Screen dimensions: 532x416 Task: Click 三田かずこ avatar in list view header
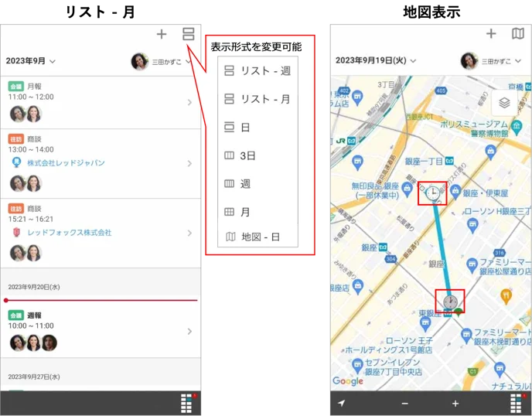[140, 61]
